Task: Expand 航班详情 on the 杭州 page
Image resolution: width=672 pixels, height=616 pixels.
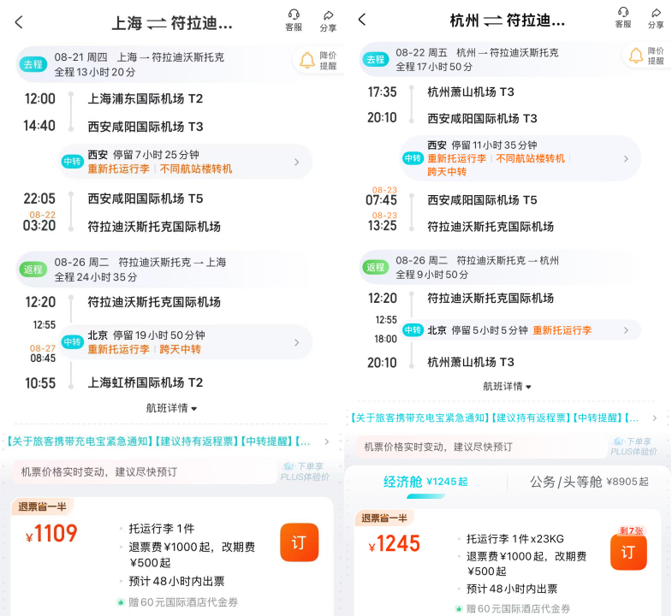Action: point(508,387)
